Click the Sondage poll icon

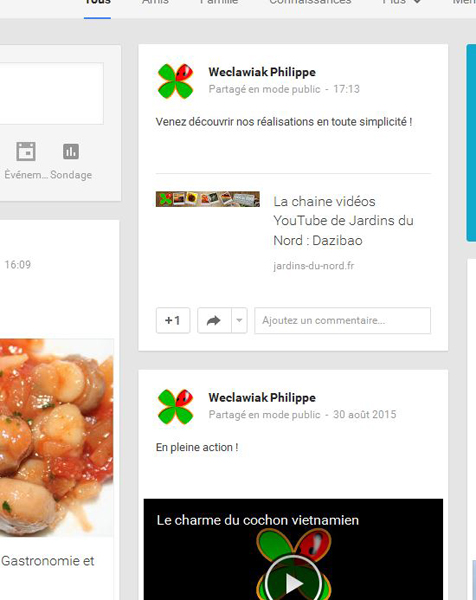tap(71, 152)
